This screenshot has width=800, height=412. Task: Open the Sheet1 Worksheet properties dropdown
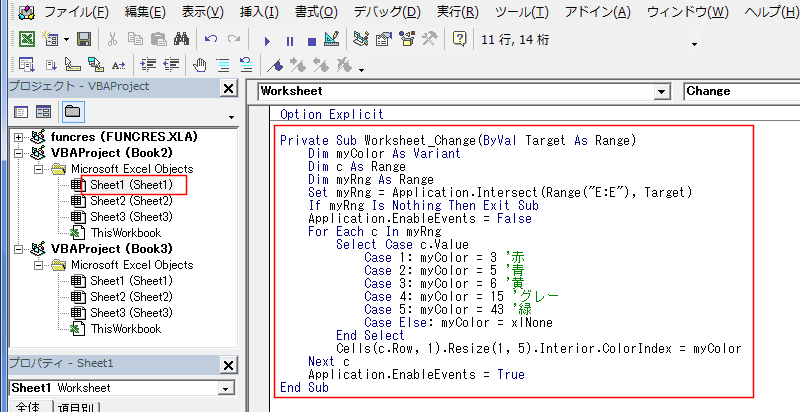(x=226, y=389)
